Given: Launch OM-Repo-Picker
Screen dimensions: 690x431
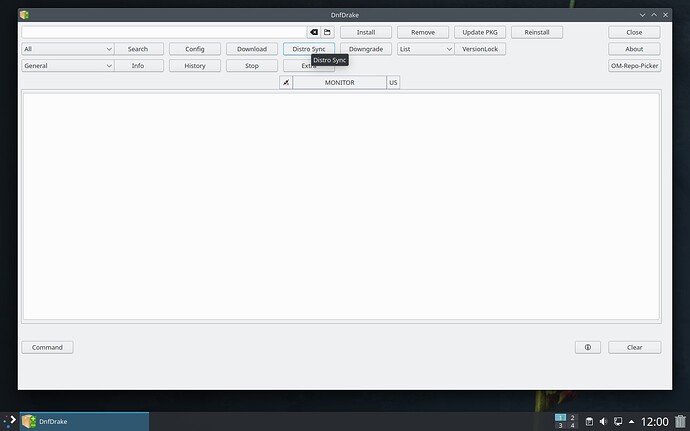Looking at the screenshot, I should pos(634,66).
